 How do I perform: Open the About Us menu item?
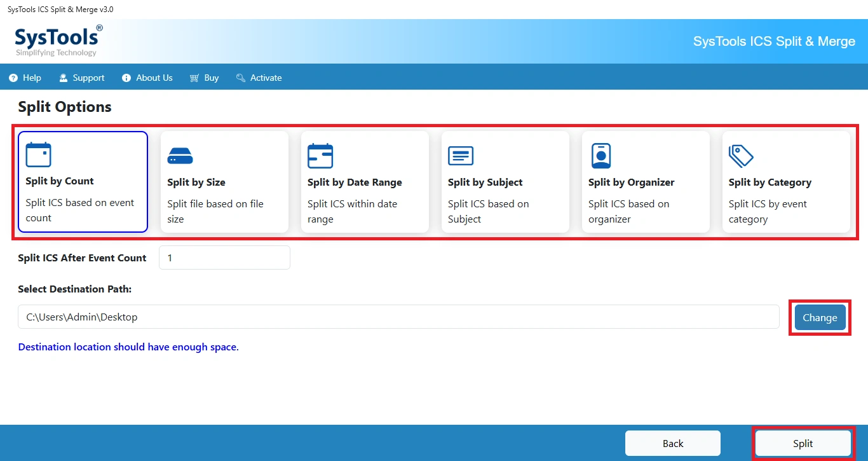[x=147, y=78]
